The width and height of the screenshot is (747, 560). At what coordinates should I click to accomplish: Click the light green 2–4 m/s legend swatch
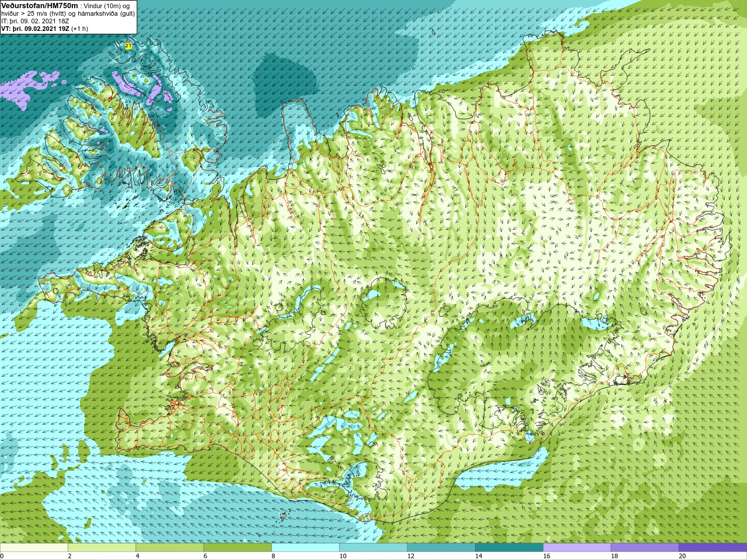[102, 548]
